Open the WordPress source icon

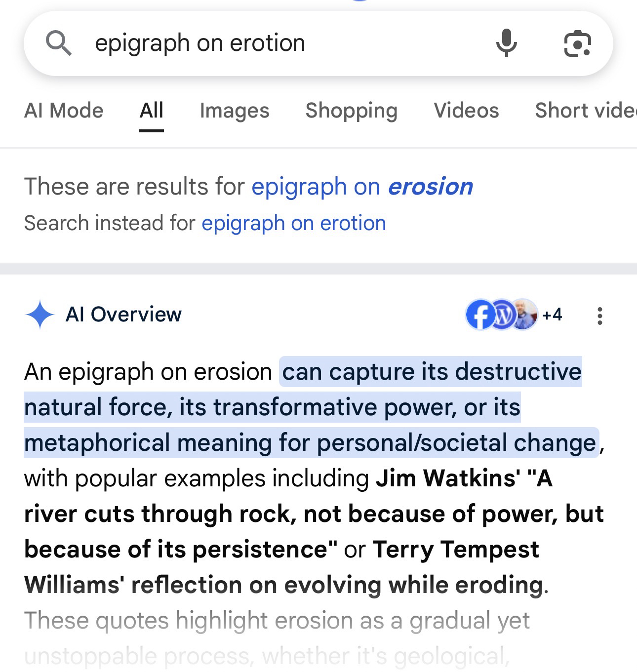502,315
